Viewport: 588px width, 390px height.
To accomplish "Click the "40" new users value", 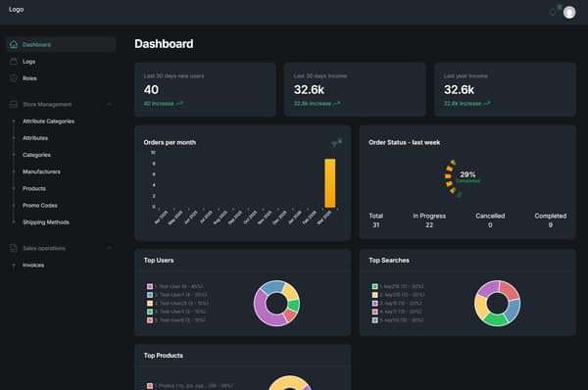I will (151, 89).
